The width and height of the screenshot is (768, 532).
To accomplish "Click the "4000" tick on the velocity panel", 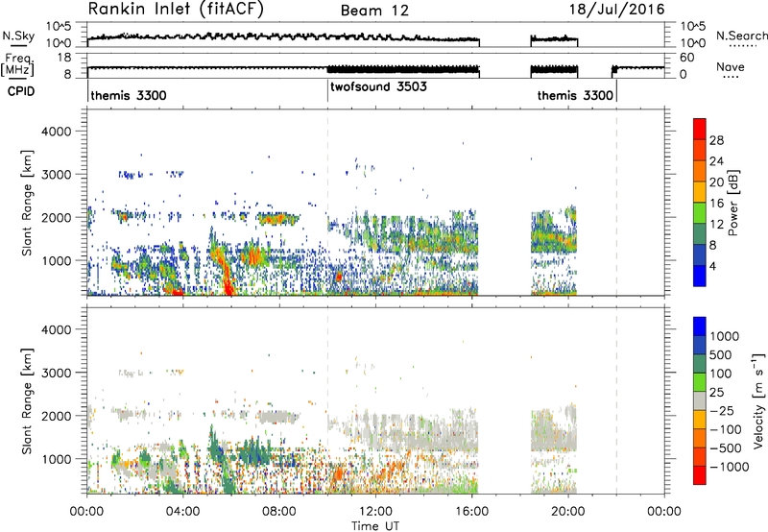I will [x=56, y=329].
